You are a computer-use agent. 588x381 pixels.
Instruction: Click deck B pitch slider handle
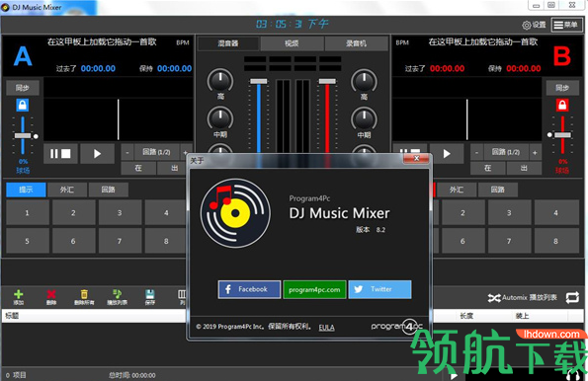tap(562, 135)
